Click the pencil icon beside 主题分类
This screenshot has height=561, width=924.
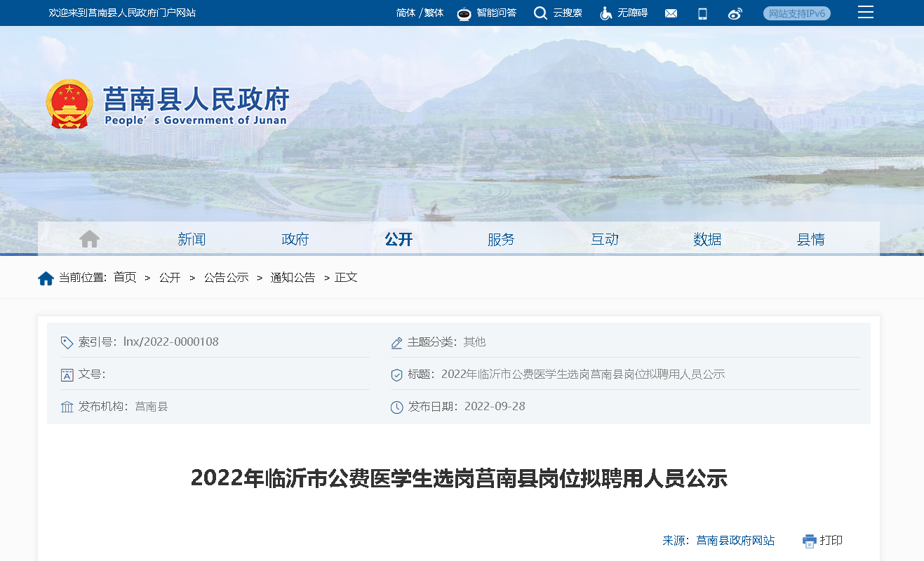click(396, 343)
